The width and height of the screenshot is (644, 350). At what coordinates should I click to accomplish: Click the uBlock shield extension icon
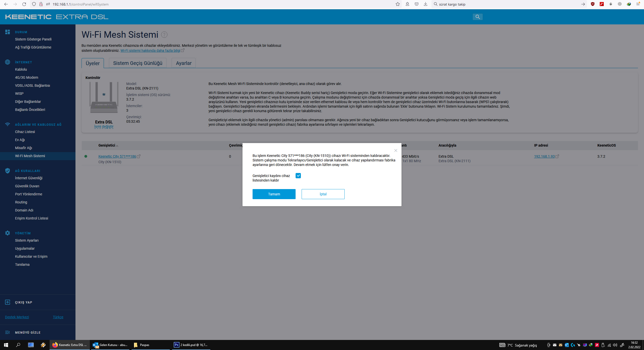(x=593, y=4)
